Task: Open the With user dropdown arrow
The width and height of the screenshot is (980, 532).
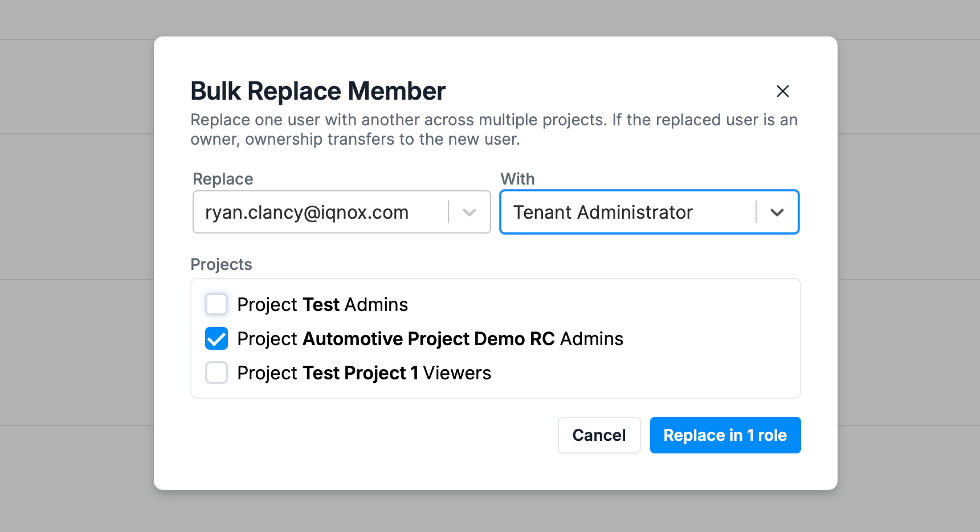Action: pyautogui.click(x=777, y=212)
